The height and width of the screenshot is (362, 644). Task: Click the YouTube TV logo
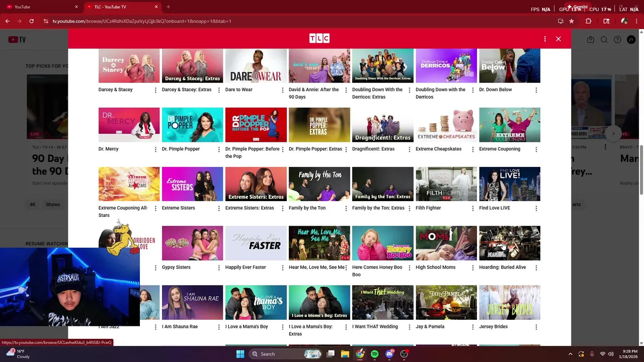click(x=17, y=40)
